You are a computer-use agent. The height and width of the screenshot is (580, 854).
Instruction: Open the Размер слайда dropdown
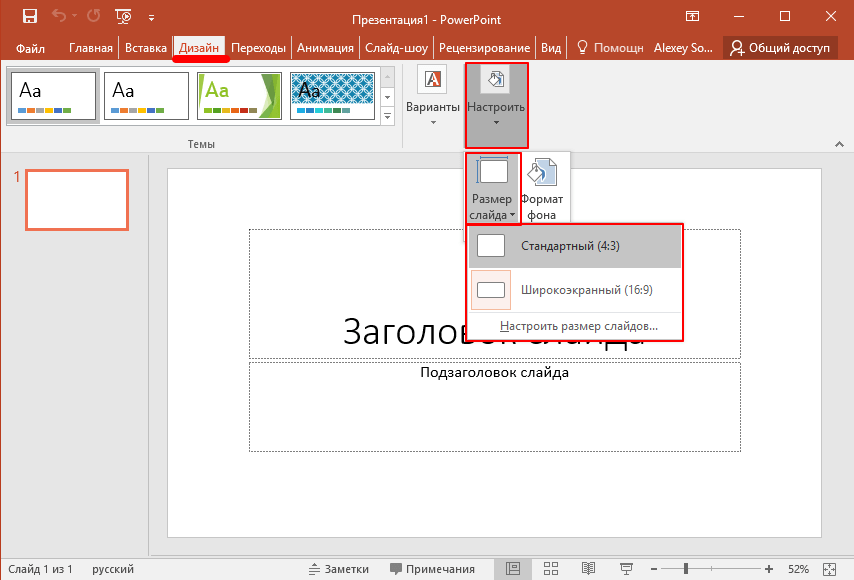[x=492, y=188]
